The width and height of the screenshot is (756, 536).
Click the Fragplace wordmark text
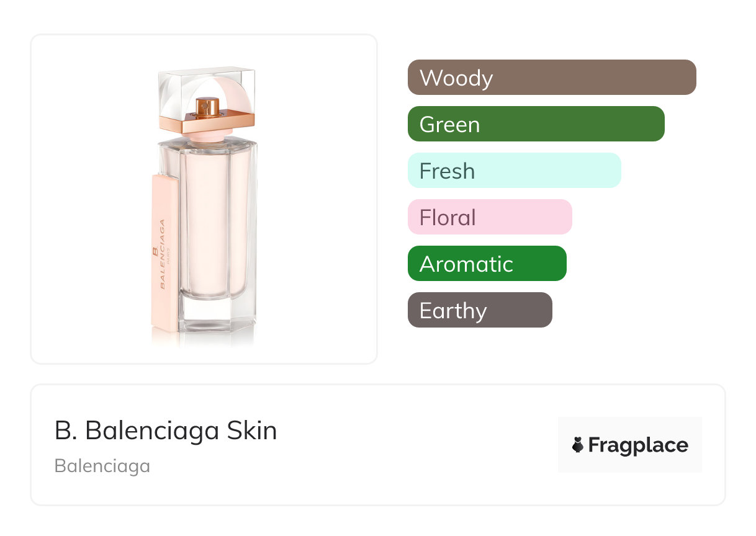click(x=638, y=445)
